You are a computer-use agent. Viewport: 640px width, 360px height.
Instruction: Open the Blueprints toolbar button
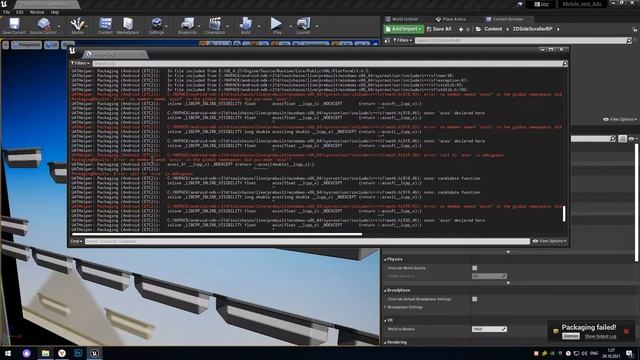[187, 26]
